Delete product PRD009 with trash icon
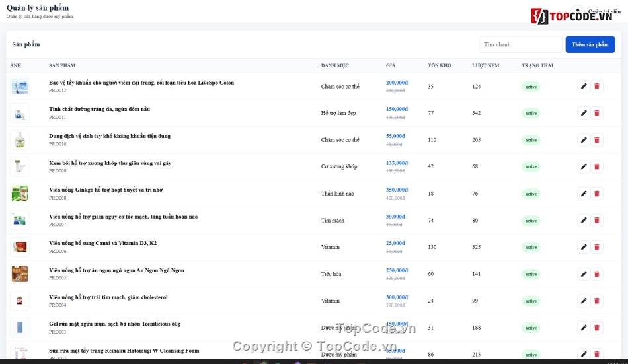628x364 pixels. [597, 166]
